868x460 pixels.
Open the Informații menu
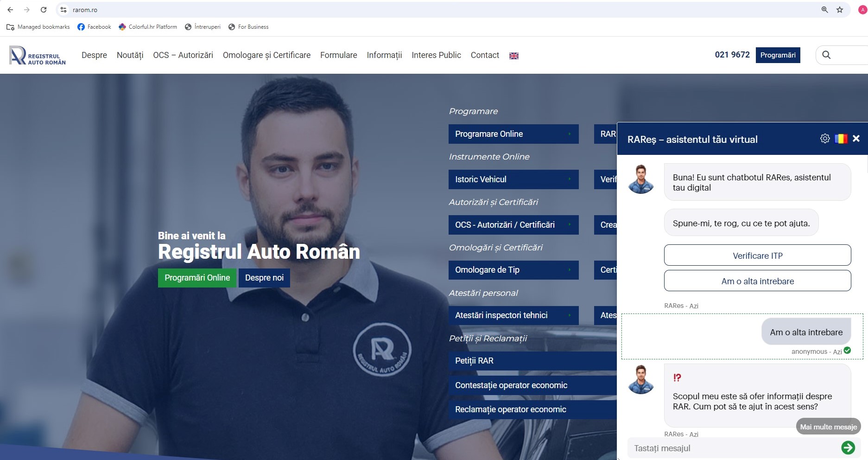tap(384, 55)
